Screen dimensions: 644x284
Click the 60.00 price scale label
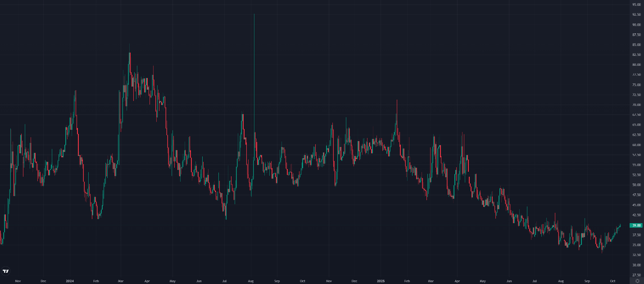click(x=636, y=145)
